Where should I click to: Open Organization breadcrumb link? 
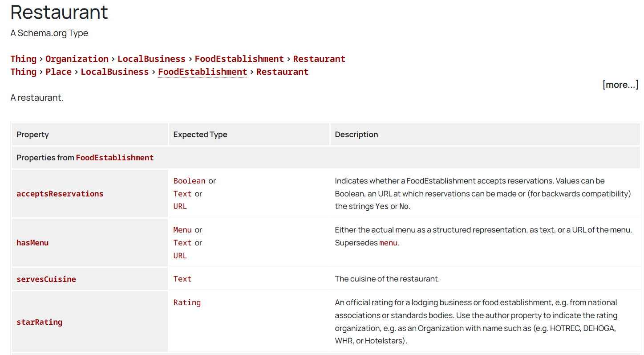[x=77, y=59]
